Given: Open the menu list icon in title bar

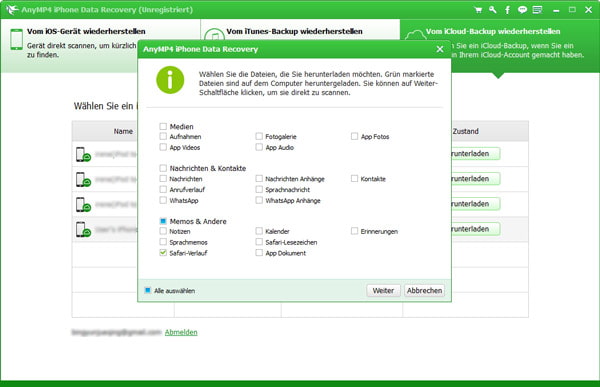Looking at the screenshot, I should 537,10.
